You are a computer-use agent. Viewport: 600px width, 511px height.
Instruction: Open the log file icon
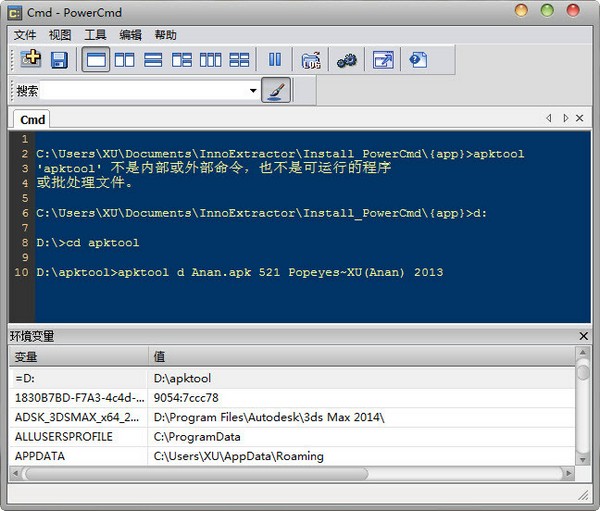pos(311,60)
